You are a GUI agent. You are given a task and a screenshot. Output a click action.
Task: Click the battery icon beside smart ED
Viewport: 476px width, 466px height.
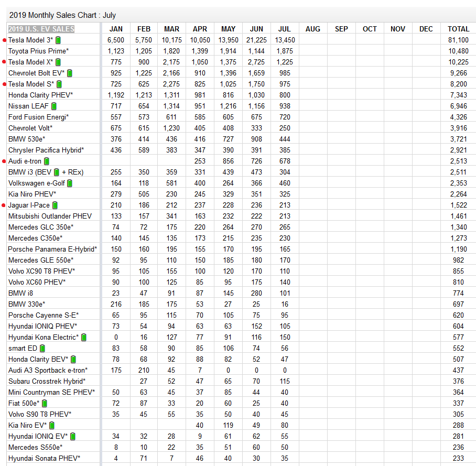42,349
